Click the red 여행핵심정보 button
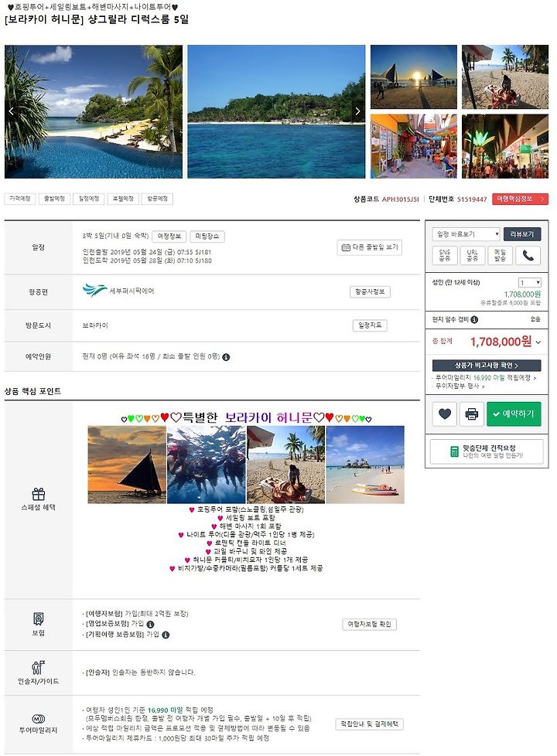557x756 pixels. (x=520, y=199)
